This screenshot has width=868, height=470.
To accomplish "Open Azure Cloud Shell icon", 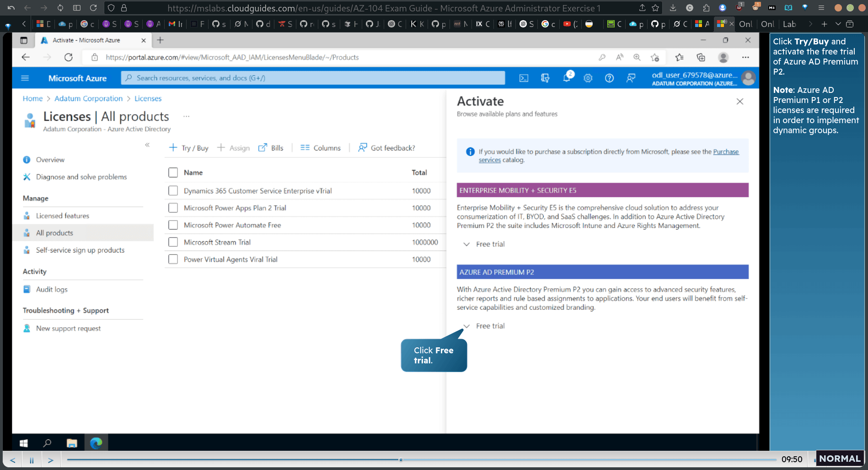I will (524, 78).
